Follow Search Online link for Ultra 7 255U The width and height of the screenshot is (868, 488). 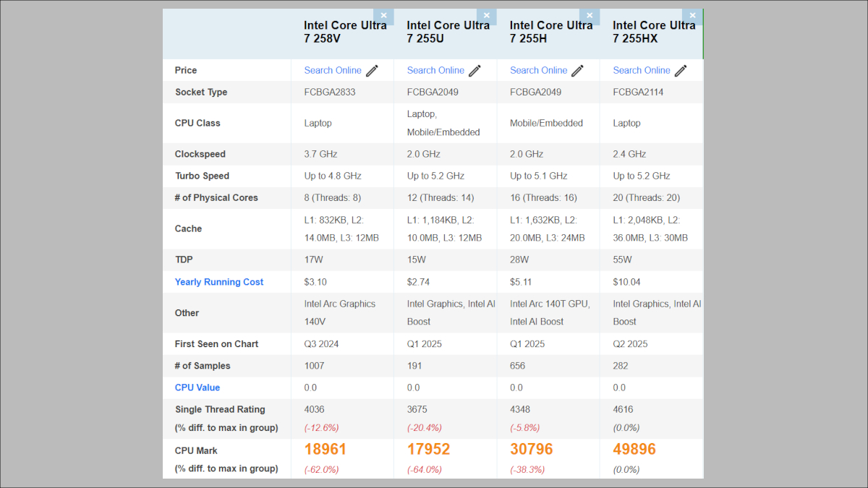click(x=435, y=71)
